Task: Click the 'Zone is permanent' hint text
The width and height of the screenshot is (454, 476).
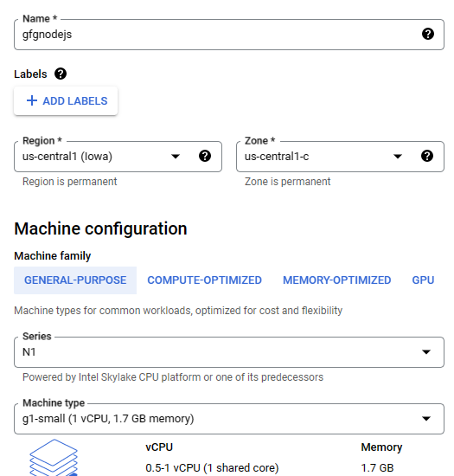Action: point(287,182)
